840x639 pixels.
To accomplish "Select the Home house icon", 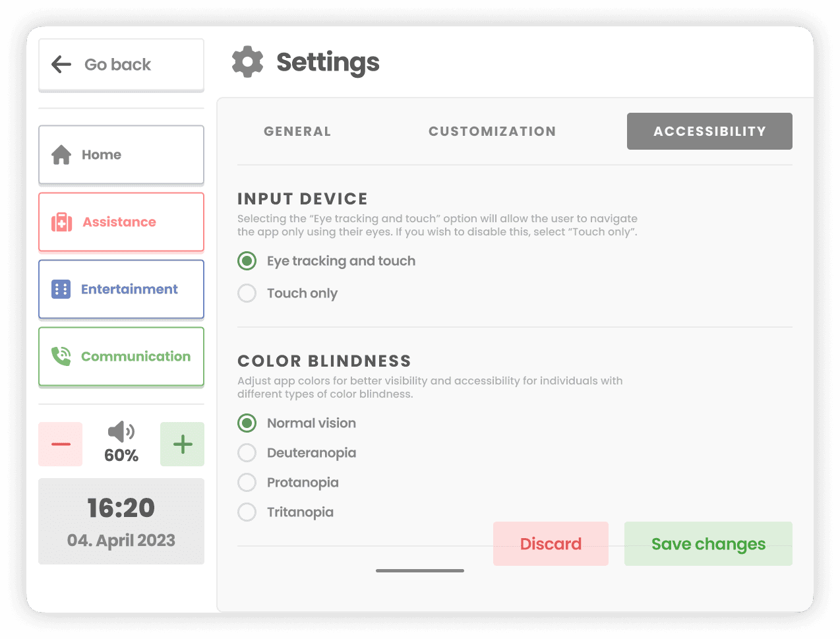I will click(60, 154).
